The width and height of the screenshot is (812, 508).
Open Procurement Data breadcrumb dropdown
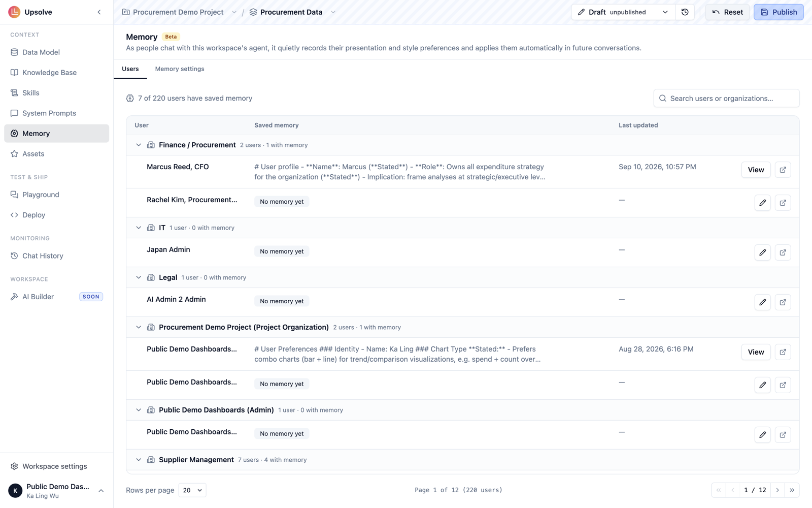click(x=333, y=12)
